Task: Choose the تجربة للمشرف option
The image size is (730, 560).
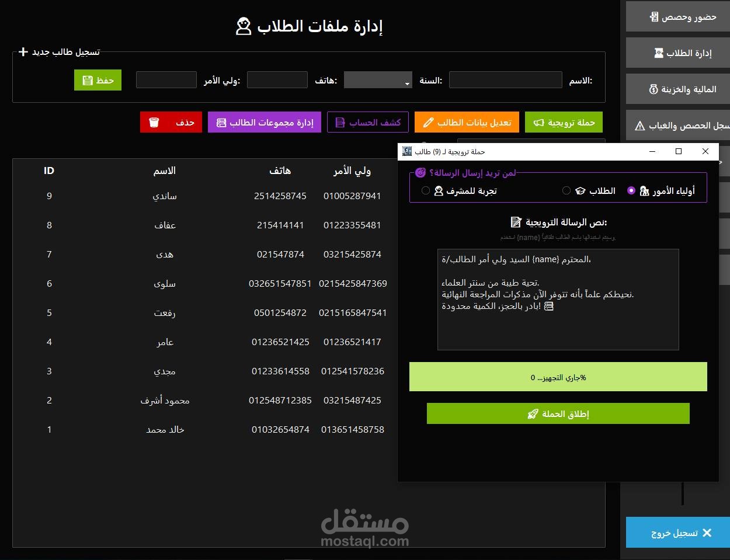Action: (426, 190)
